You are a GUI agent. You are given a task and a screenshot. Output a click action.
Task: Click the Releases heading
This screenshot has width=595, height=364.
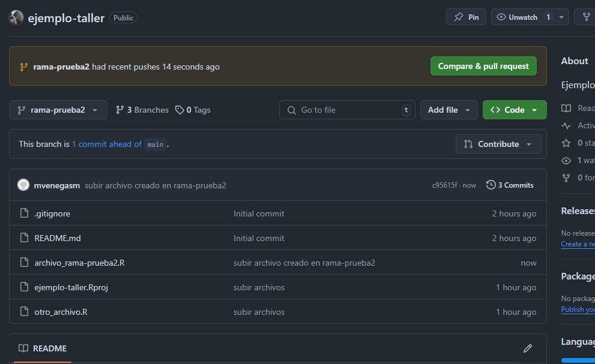[x=578, y=211]
